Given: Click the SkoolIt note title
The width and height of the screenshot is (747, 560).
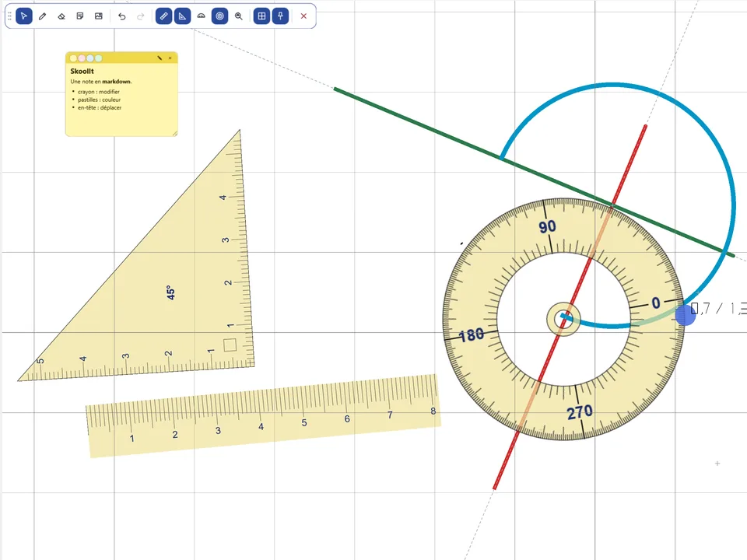Looking at the screenshot, I should click(x=82, y=71).
